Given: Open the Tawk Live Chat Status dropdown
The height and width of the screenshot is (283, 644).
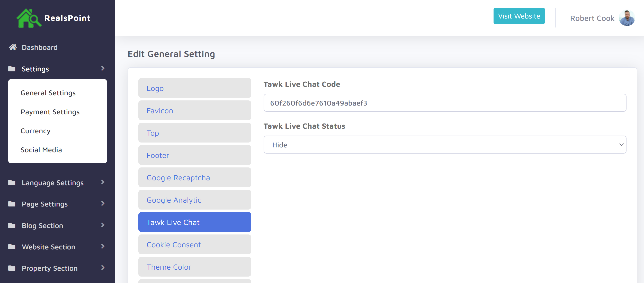Looking at the screenshot, I should (445, 145).
